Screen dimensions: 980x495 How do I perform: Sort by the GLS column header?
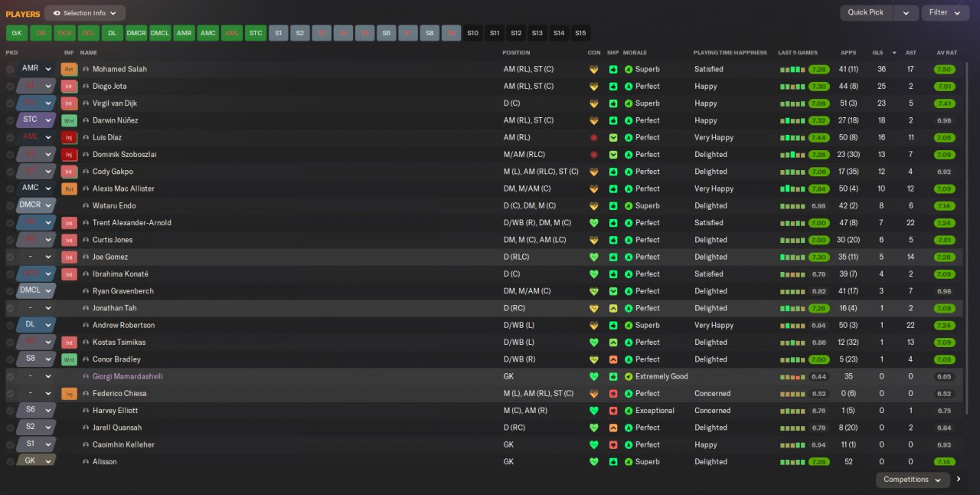[877, 53]
